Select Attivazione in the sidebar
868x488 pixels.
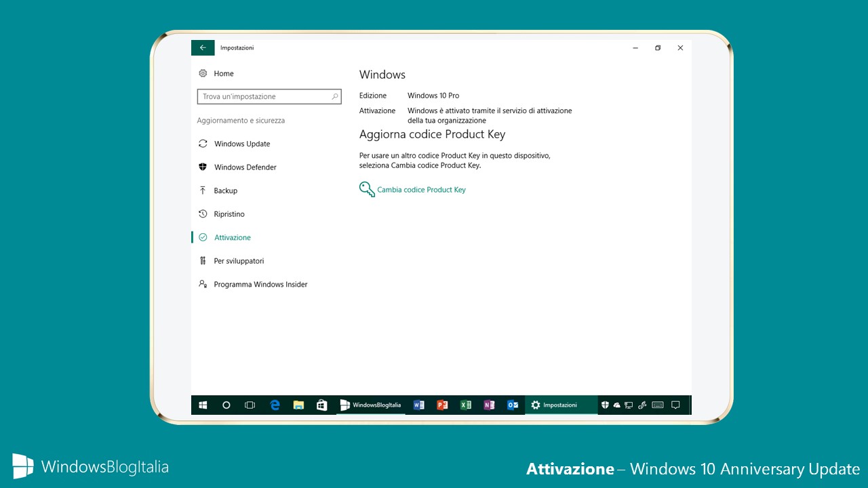[233, 237]
